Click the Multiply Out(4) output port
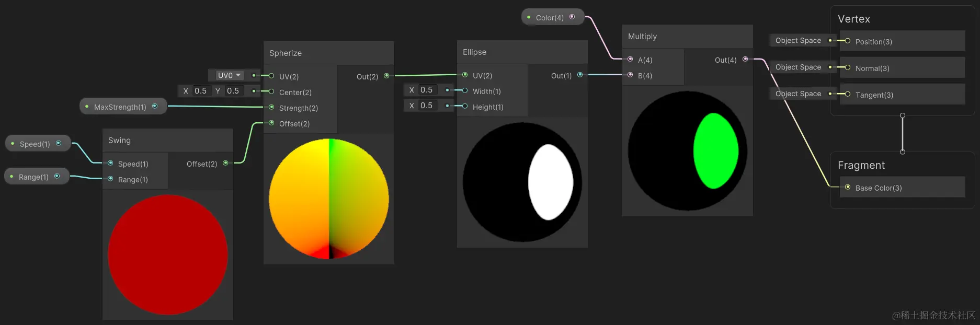 [745, 59]
